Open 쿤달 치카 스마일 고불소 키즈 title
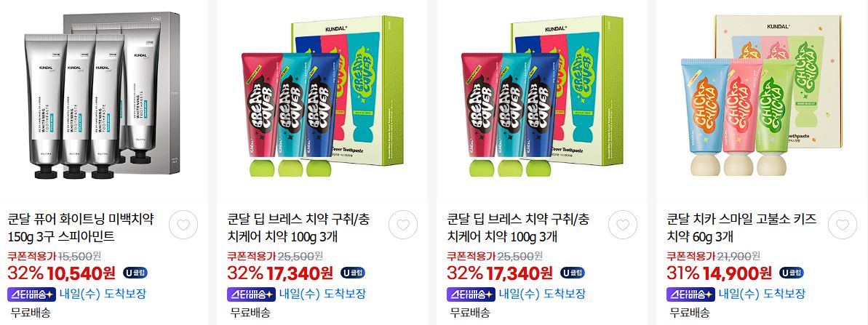 (742, 228)
